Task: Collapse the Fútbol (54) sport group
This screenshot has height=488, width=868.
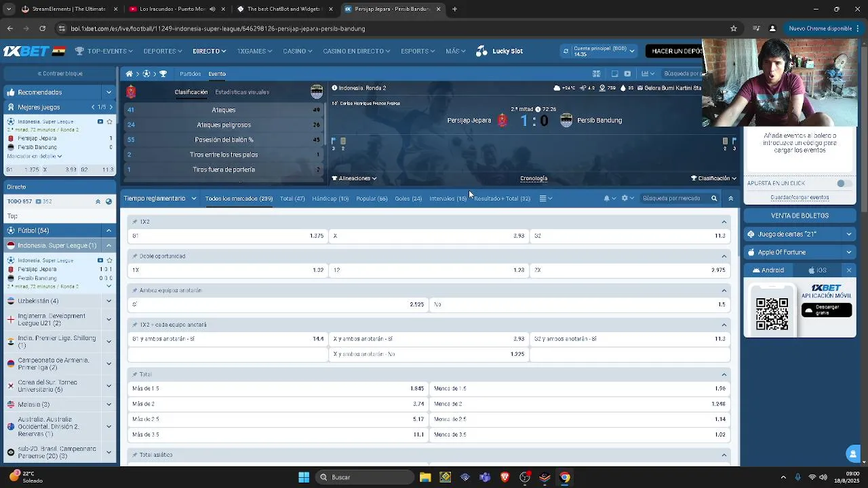Action: 108,230
